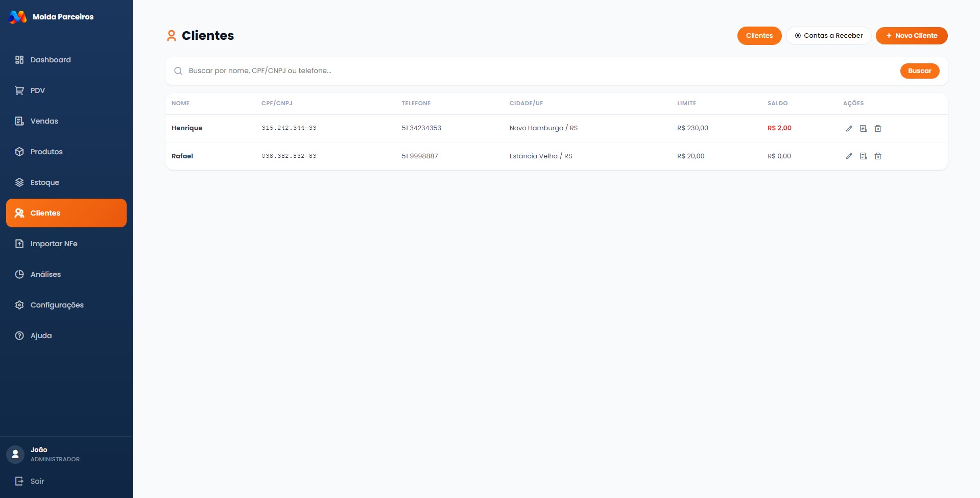
Task: Delete Rafael using the trash icon
Action: coord(877,156)
